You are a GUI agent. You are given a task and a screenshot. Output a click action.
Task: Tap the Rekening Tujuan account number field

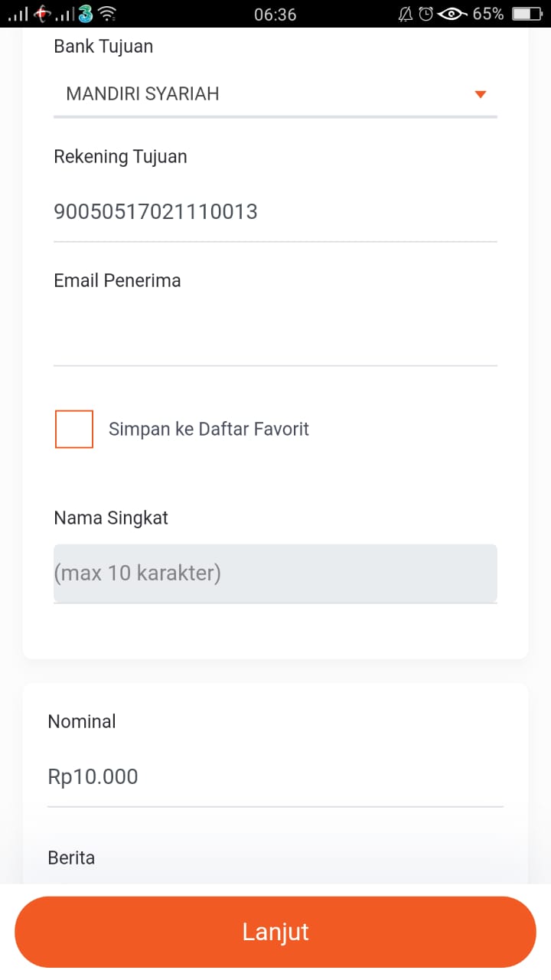(x=275, y=211)
